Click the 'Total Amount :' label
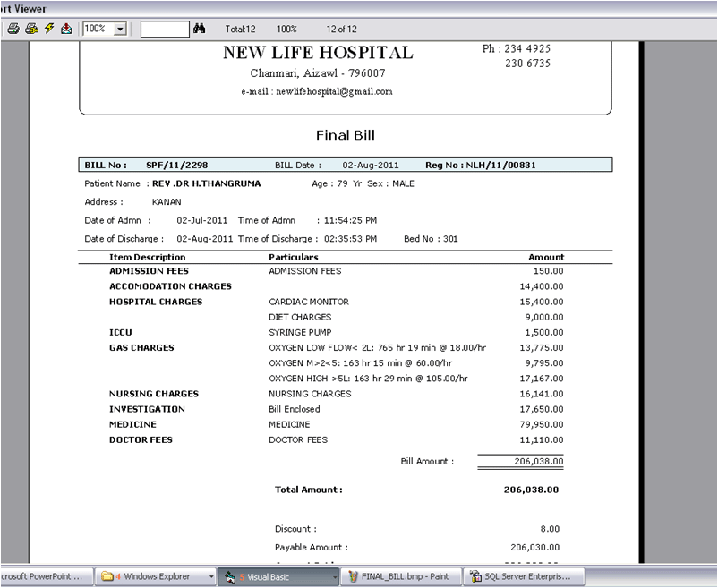 click(x=309, y=490)
